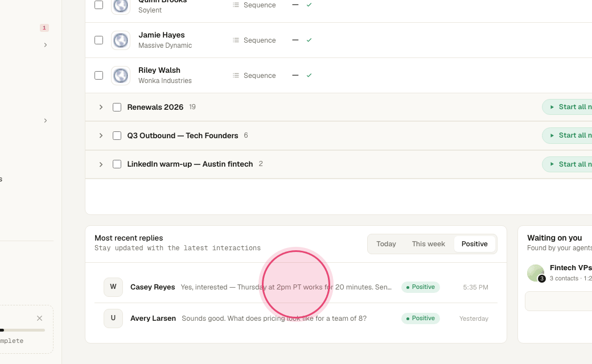Screen dimensions: 592x364
Task: Expand the Q3 Outbound — Tech Founders group
Action: (101, 135)
